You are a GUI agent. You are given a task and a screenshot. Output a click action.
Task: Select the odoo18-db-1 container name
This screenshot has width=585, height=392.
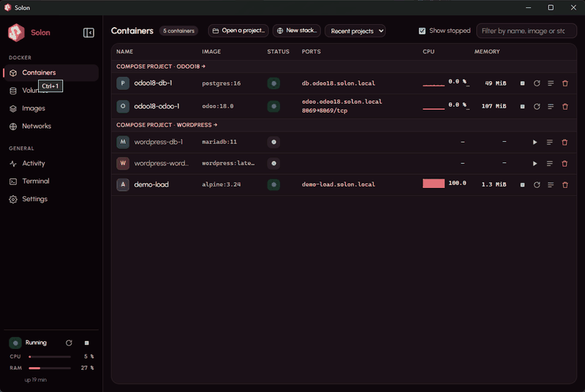tap(154, 83)
